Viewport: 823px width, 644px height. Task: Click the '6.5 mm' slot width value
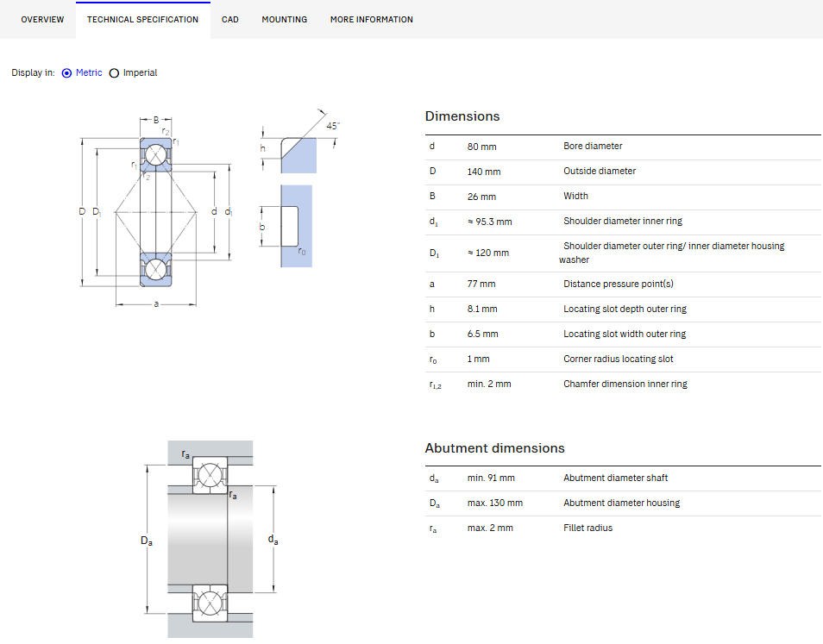click(483, 334)
